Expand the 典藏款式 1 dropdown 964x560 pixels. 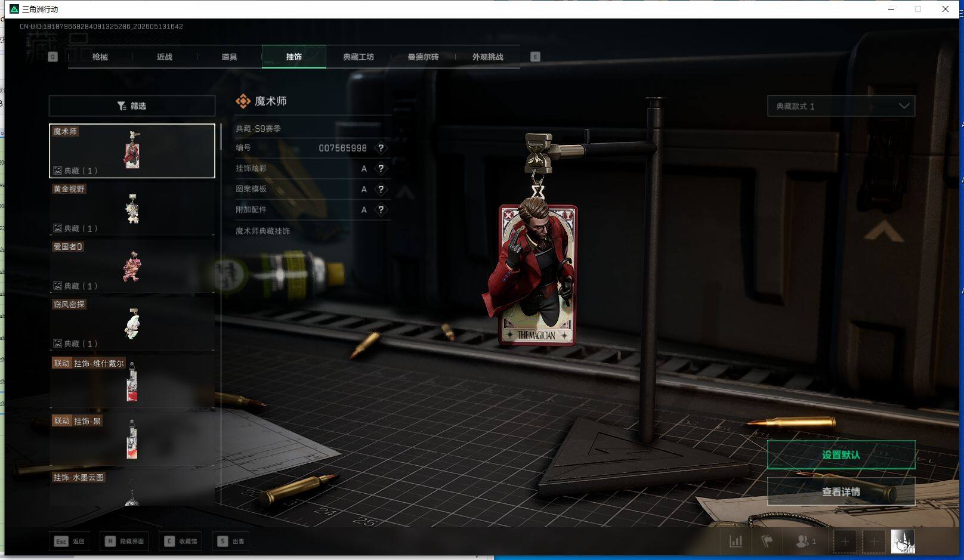[x=841, y=106]
